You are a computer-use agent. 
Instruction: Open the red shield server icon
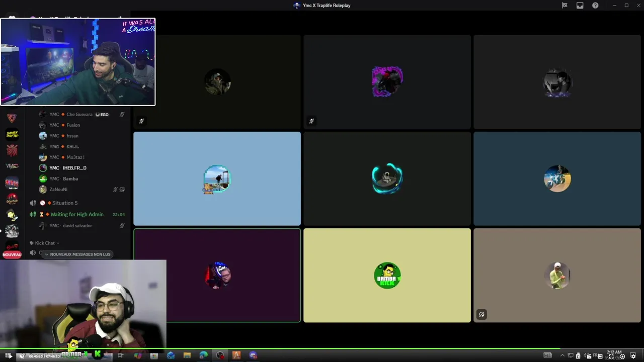pos(12,118)
